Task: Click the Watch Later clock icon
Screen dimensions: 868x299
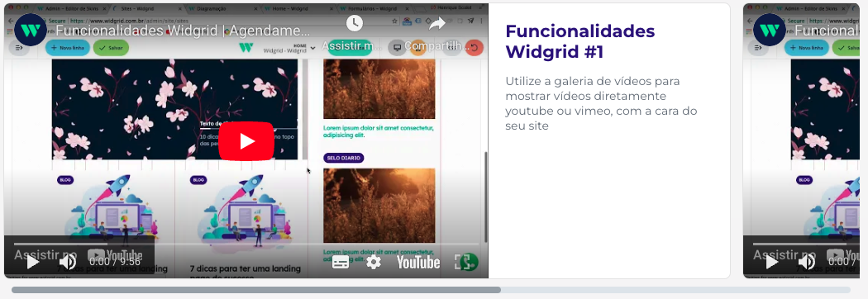Action: (355, 23)
